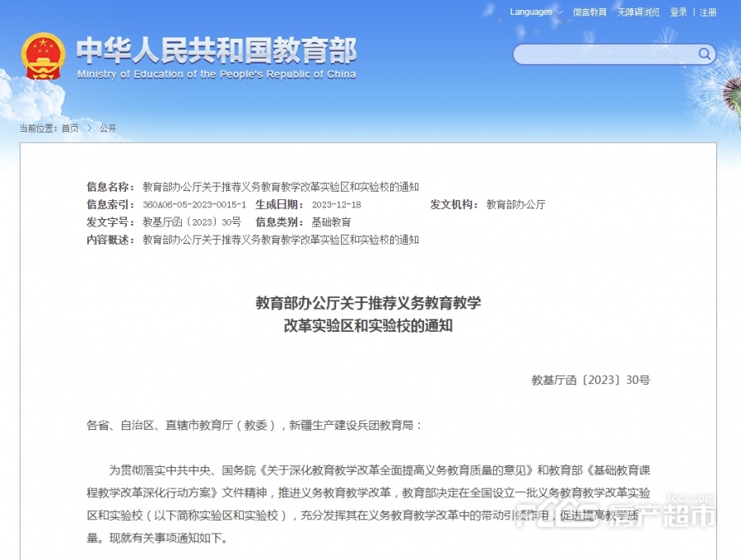Open the Languages dropdown
The width and height of the screenshot is (741, 560).
[x=536, y=12]
